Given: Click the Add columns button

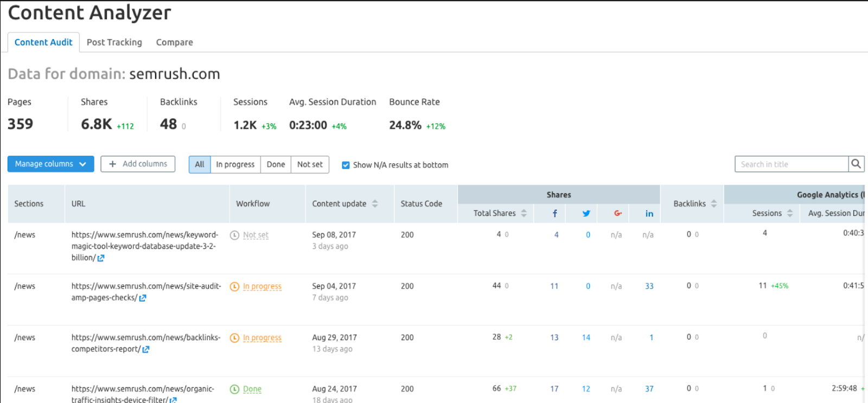Looking at the screenshot, I should pos(138,164).
